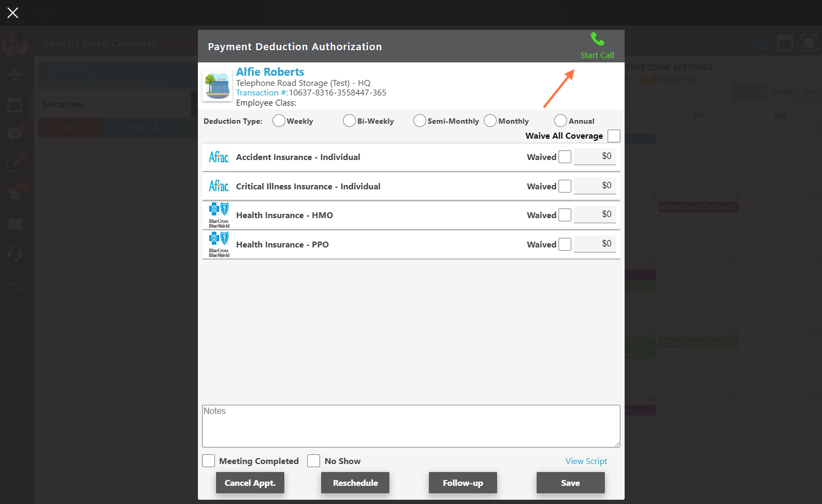The height and width of the screenshot is (504, 822).
Task: Save the payment deduction authorization
Action: coord(571,483)
